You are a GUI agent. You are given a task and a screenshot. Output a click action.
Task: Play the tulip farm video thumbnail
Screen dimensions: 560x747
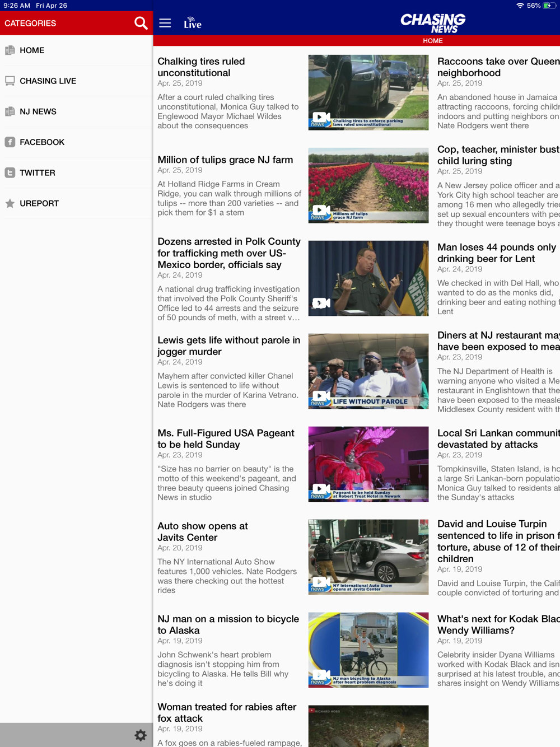(368, 185)
